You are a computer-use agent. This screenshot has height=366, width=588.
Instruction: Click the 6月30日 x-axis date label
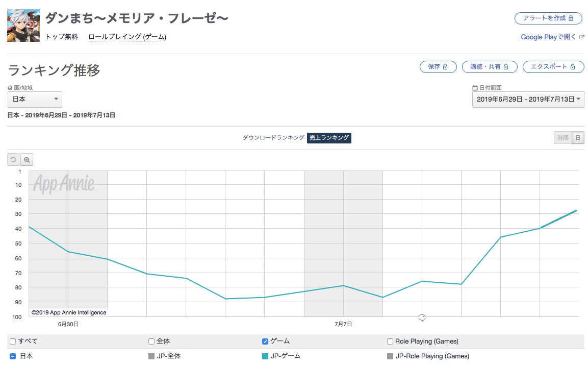coord(68,324)
